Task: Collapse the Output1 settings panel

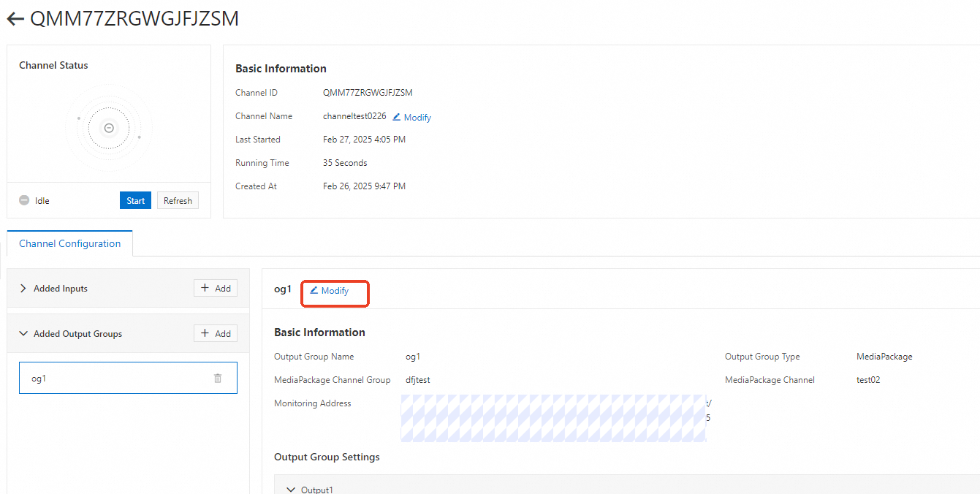Action: point(292,489)
